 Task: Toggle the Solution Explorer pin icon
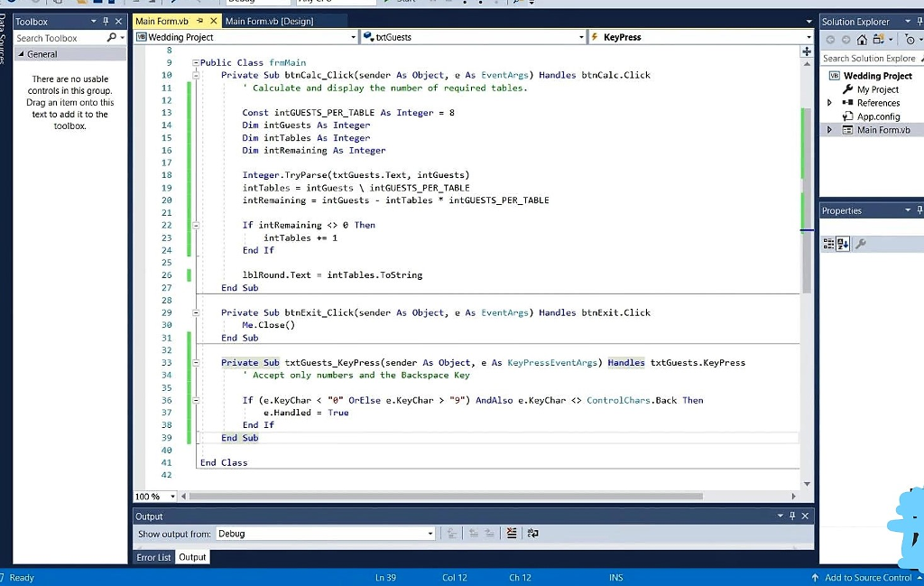(x=919, y=21)
